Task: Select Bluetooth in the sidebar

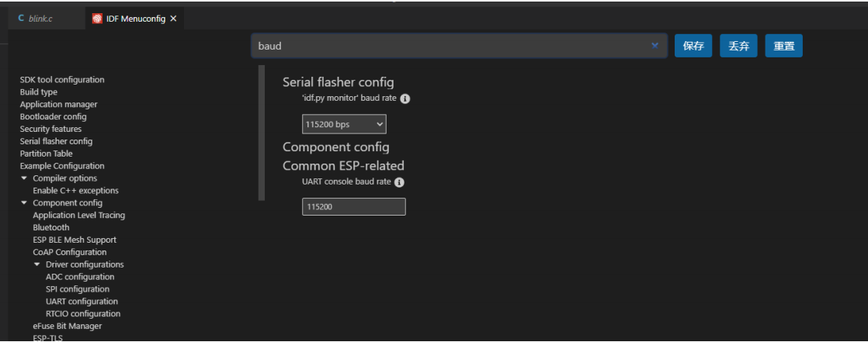Action: (x=51, y=227)
